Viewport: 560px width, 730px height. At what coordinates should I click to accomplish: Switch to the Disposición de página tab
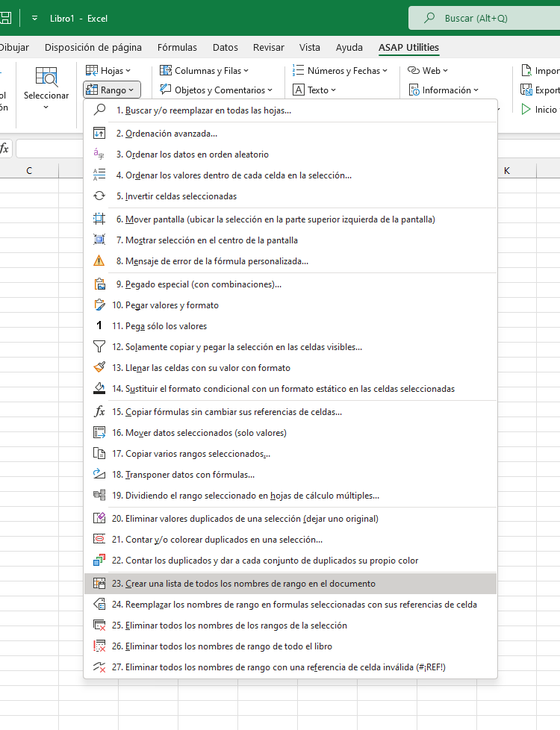click(93, 48)
